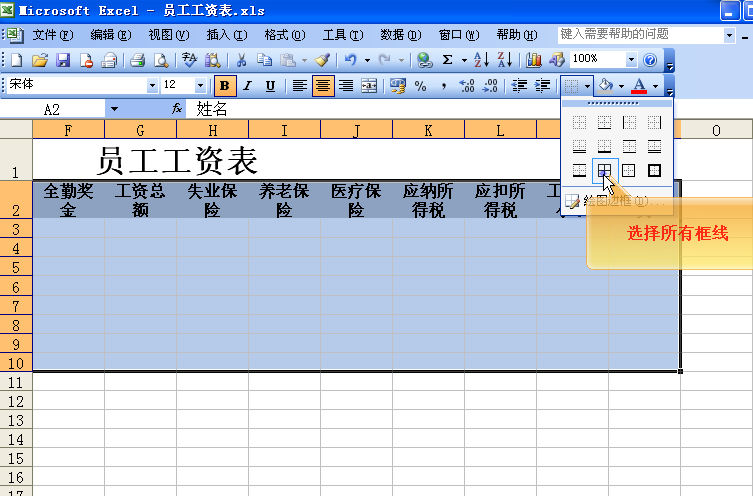The image size is (753, 496).
Task: Open the 插入(I) menu
Action: tap(227, 35)
